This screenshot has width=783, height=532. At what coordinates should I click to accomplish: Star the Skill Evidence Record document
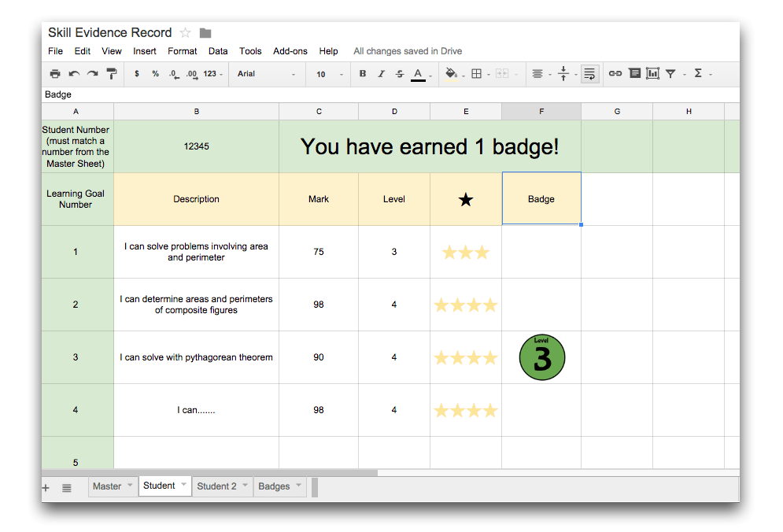(185, 33)
